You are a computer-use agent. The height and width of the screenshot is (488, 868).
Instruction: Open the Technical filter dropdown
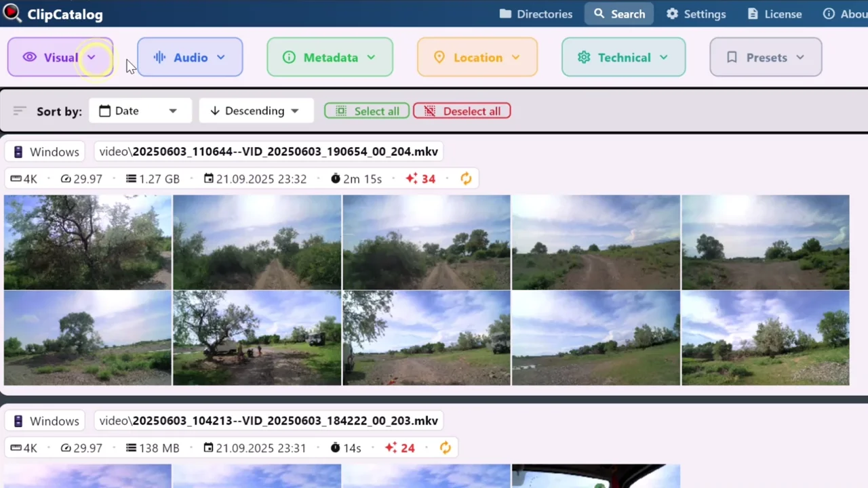[x=623, y=58]
